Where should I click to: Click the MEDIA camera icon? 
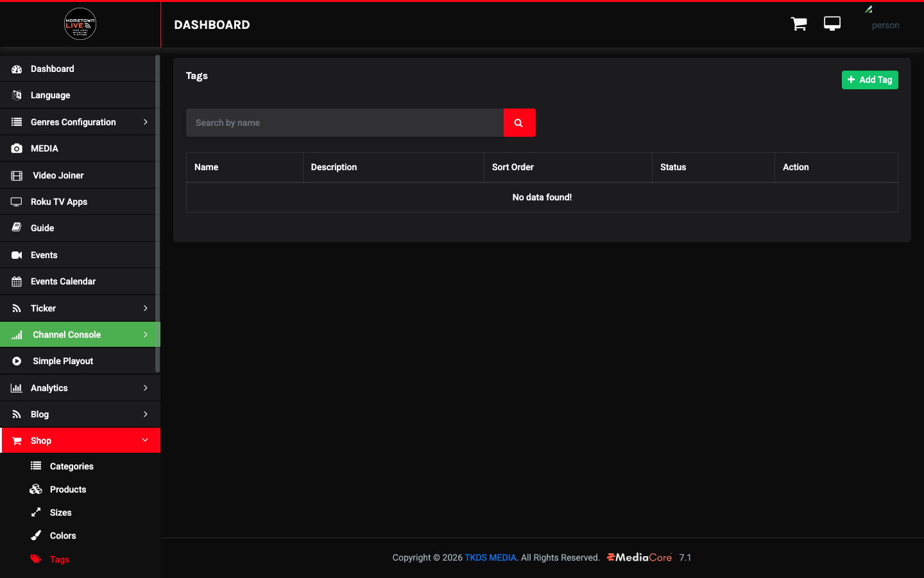point(17,148)
